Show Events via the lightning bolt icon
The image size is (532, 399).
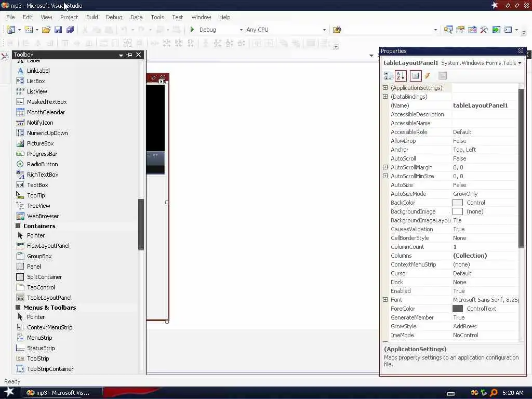tap(428, 76)
